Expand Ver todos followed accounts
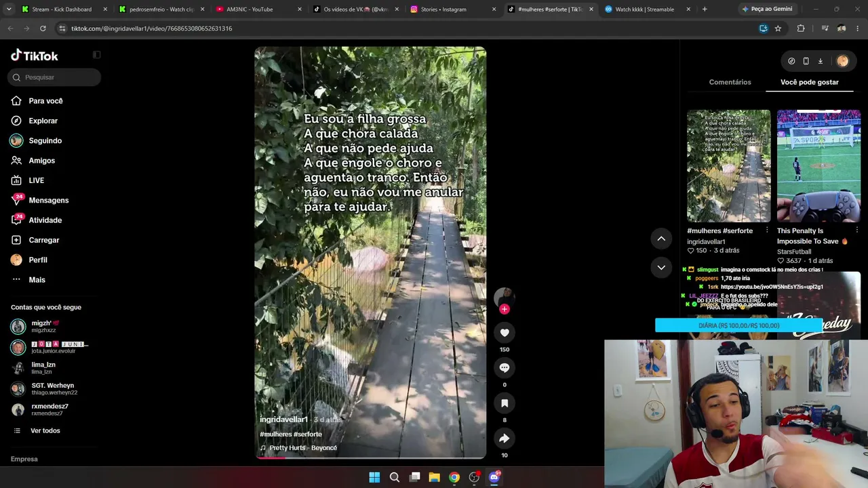This screenshot has height=488, width=868. tap(45, 431)
